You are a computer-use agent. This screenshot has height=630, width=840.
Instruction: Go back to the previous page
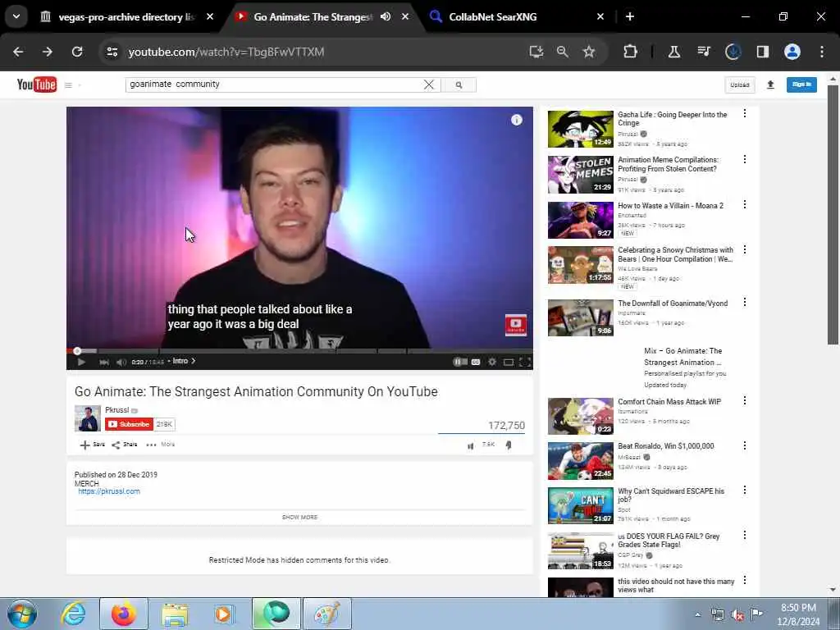tap(18, 52)
